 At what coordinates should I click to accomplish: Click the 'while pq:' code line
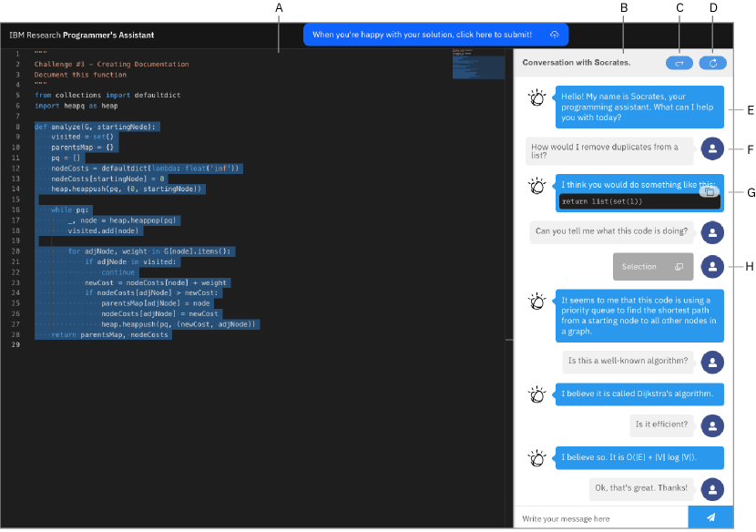pyautogui.click(x=70, y=210)
